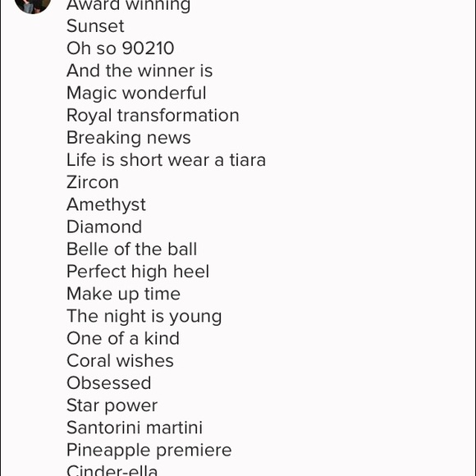Select the 'Obsessed' line
This screenshot has width=476, height=476.
109,383
